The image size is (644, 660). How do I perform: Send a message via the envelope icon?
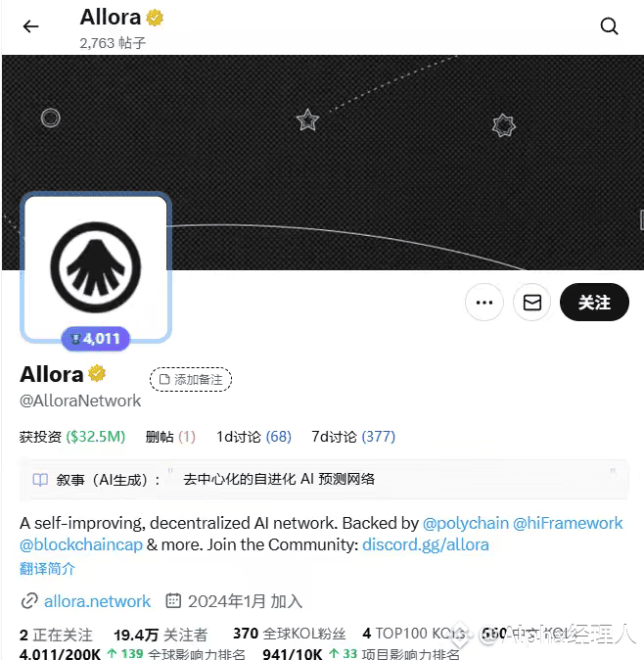pyautogui.click(x=532, y=303)
